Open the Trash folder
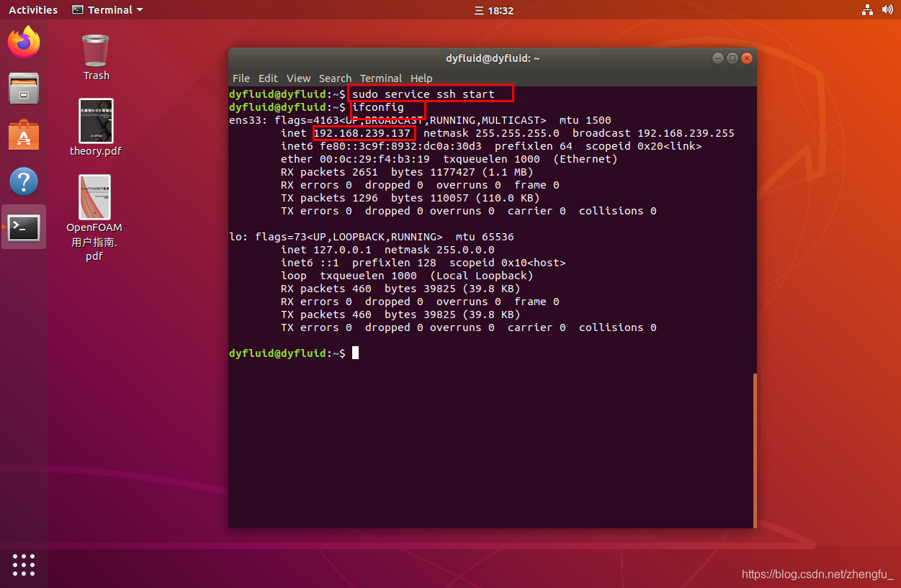The image size is (901, 588). coord(95,50)
